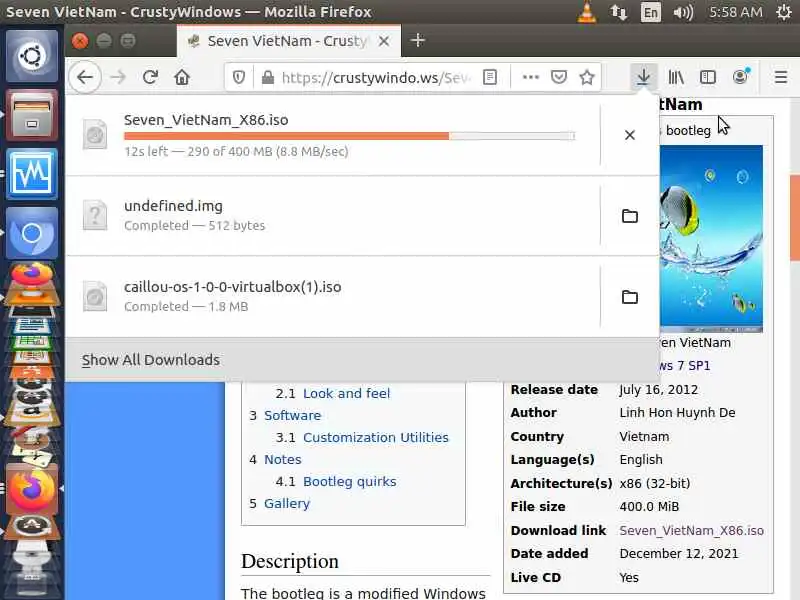The height and width of the screenshot is (600, 800).
Task: Open the infobox fish screenshot thumbnail
Action: click(711, 239)
